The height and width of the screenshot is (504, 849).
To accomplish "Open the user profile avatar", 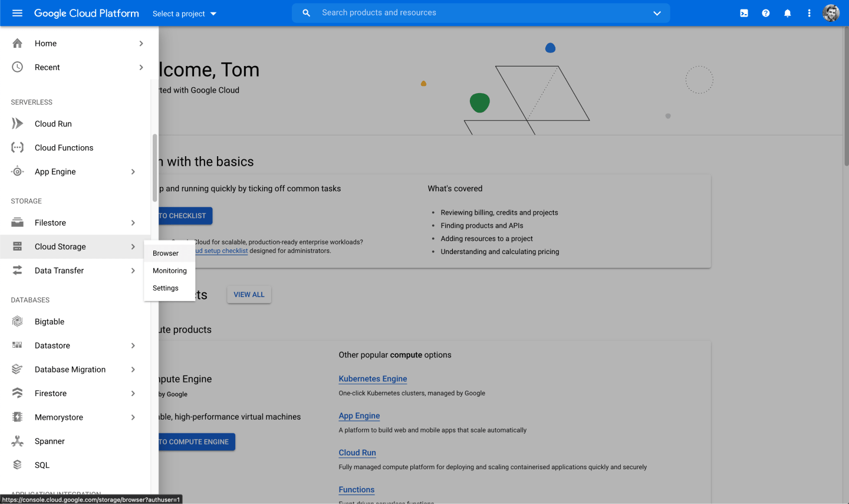I will click(x=831, y=13).
